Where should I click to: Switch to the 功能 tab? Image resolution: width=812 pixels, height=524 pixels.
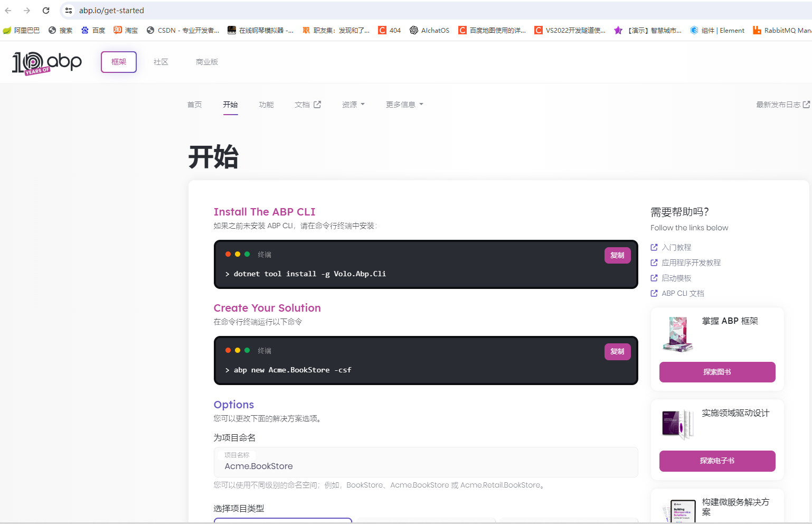pos(266,104)
